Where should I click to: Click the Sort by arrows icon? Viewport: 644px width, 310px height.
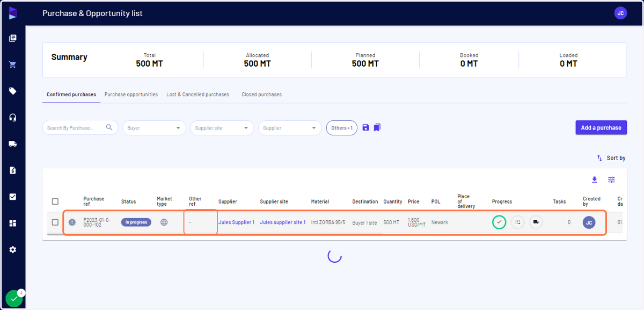599,158
